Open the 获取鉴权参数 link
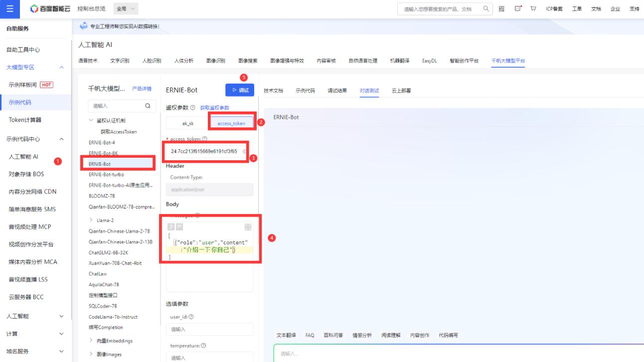The height and width of the screenshot is (362, 644). [x=215, y=108]
